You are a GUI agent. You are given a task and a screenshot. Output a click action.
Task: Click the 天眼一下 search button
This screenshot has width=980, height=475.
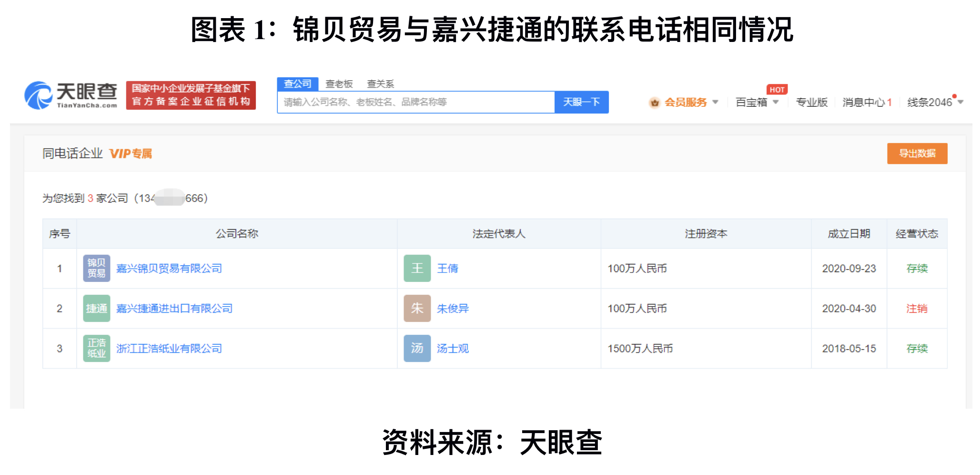pyautogui.click(x=581, y=102)
